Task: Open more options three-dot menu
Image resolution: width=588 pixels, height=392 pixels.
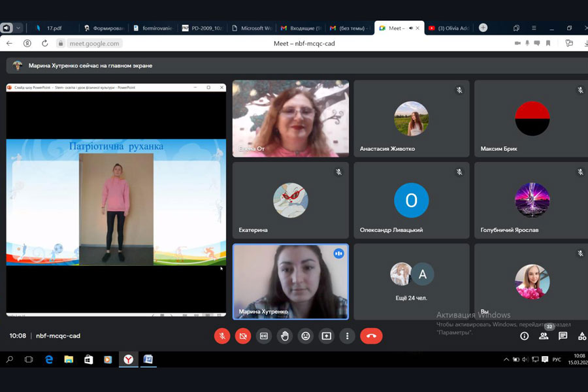Action: [347, 336]
